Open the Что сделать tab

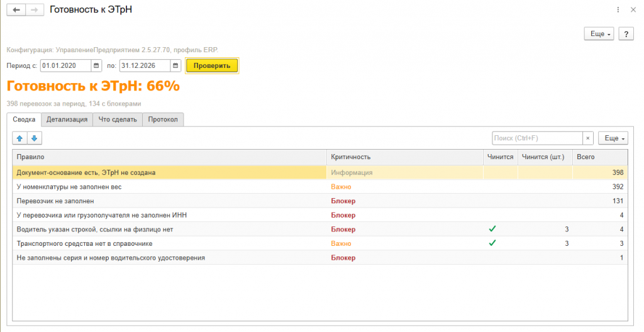[118, 119]
